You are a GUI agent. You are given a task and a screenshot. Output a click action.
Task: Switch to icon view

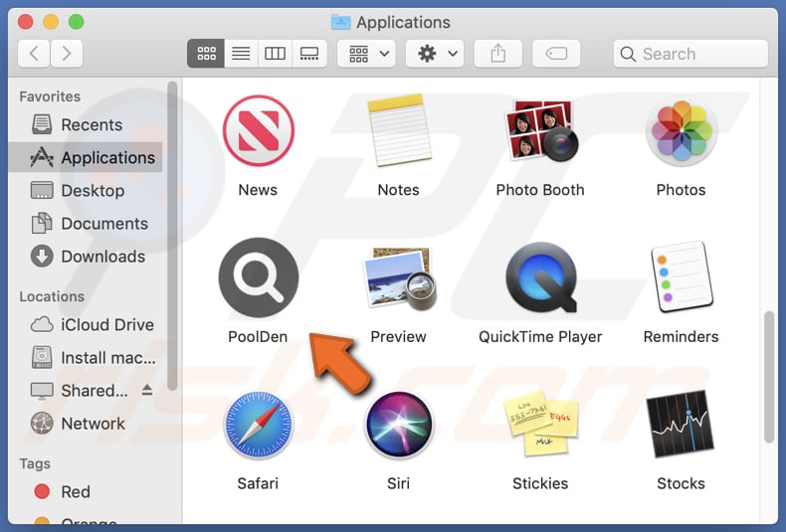206,53
